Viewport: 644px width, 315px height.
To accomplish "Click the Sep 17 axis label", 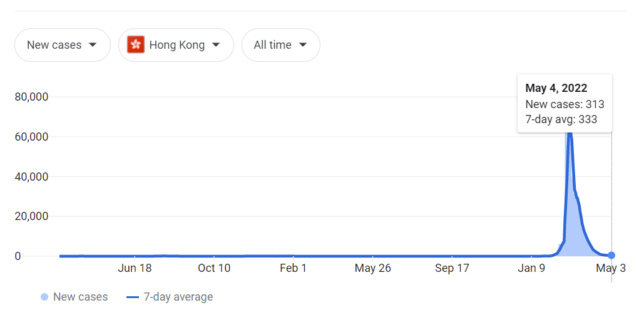I will pos(452,268).
